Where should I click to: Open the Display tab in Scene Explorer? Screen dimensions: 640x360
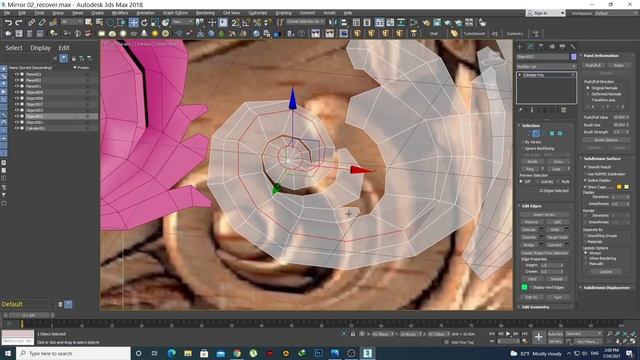pyautogui.click(x=40, y=48)
